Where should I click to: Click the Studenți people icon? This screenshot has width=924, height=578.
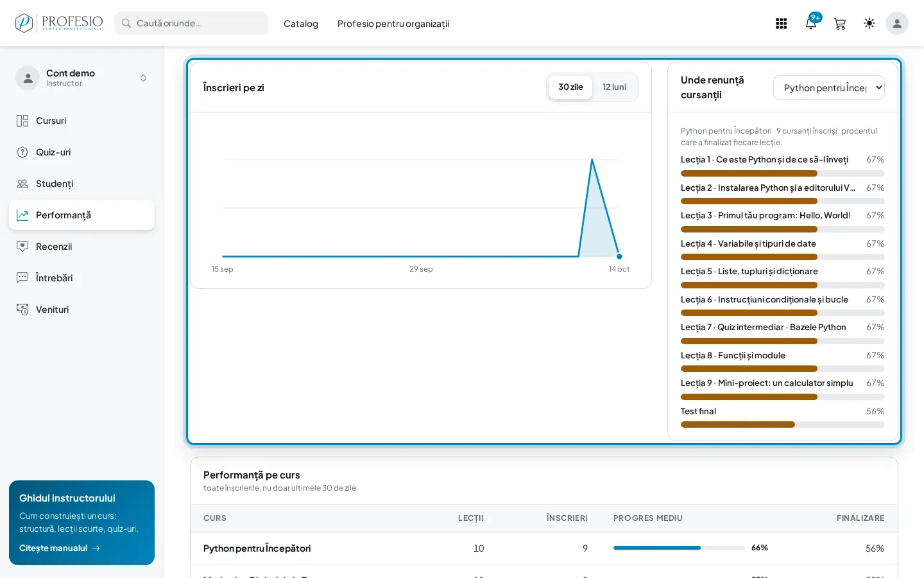point(22,184)
